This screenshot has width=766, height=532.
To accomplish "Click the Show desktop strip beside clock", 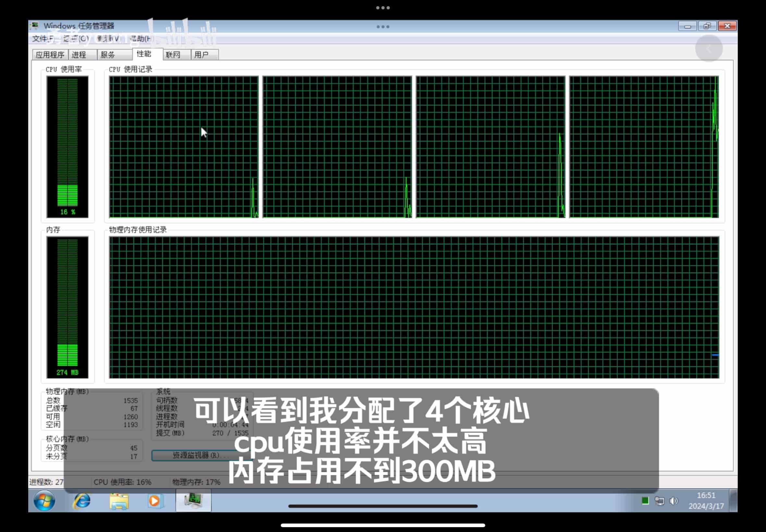I will [x=733, y=501].
